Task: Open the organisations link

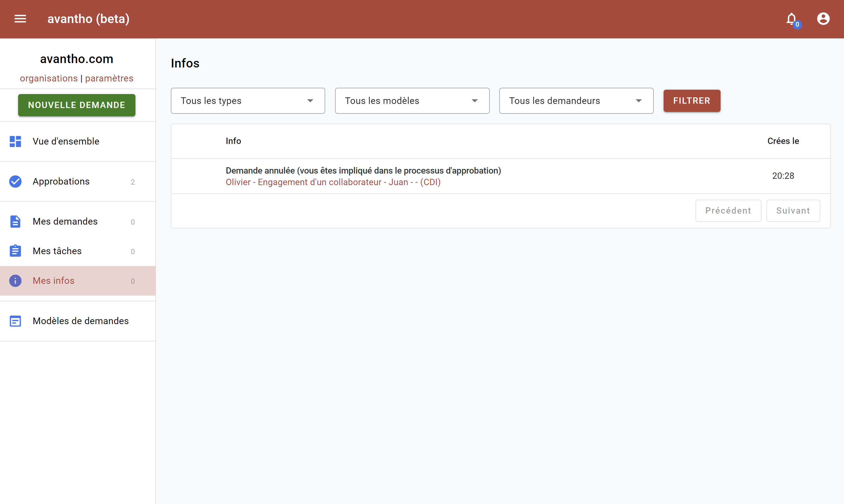Action: 49,78
